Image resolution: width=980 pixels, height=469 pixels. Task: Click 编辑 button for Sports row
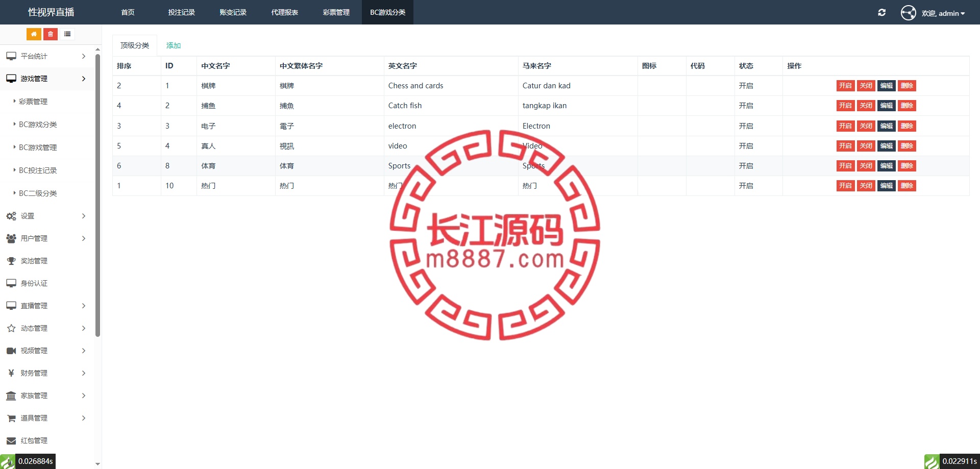887,166
